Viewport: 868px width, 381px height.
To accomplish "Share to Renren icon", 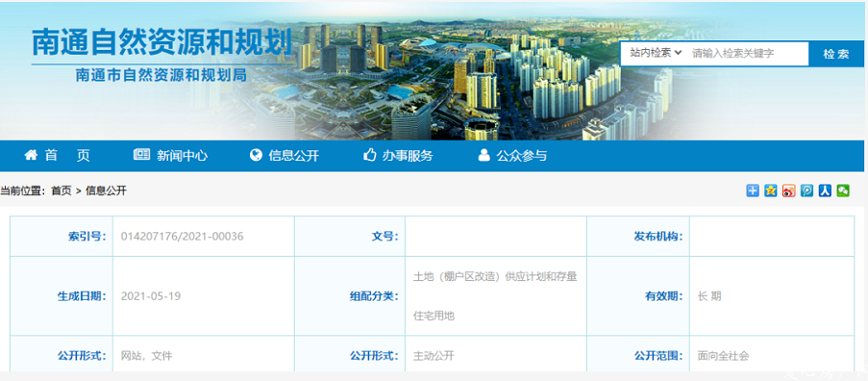I will (825, 190).
